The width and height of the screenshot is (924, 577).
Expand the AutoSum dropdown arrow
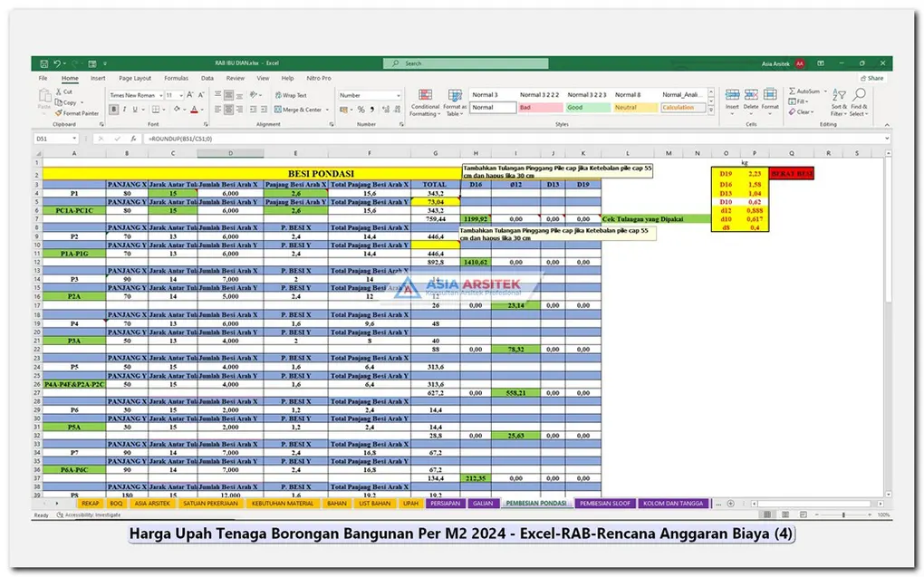[x=825, y=91]
